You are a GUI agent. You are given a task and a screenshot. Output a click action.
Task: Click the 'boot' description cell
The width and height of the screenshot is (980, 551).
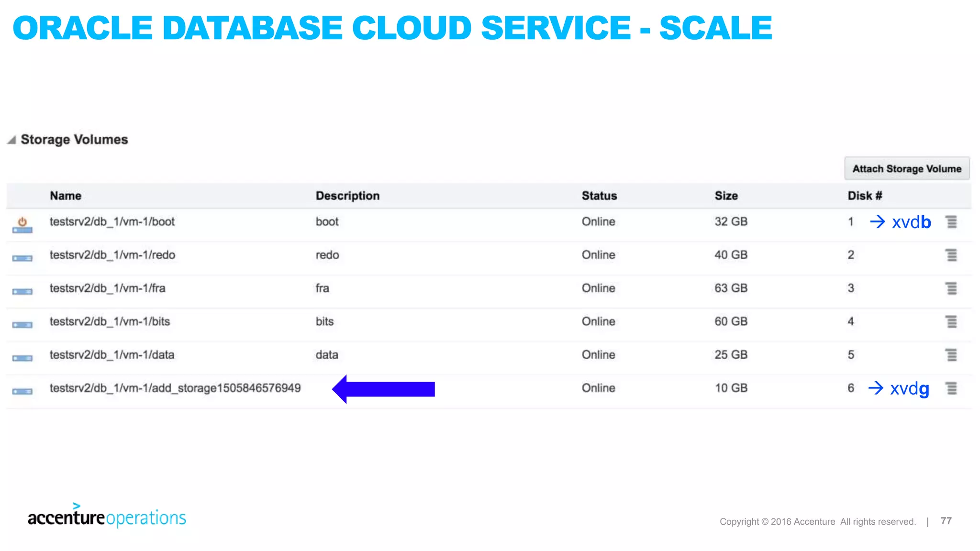327,222
